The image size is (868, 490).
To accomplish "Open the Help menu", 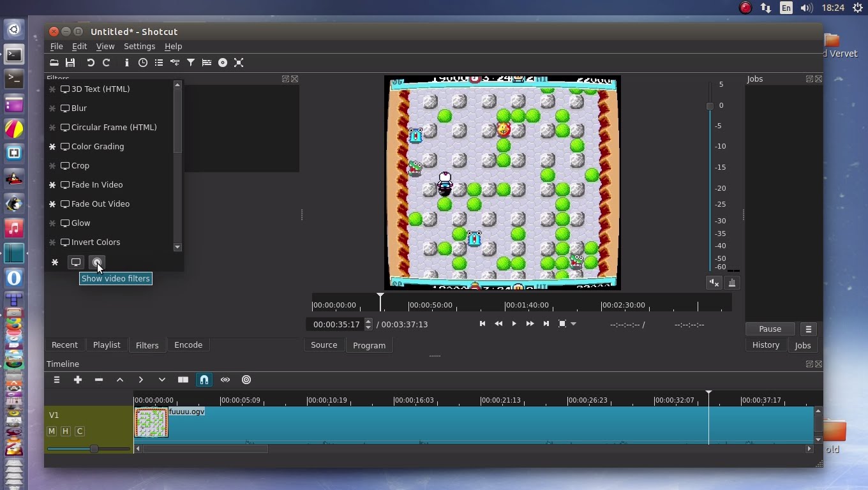I will click(173, 47).
